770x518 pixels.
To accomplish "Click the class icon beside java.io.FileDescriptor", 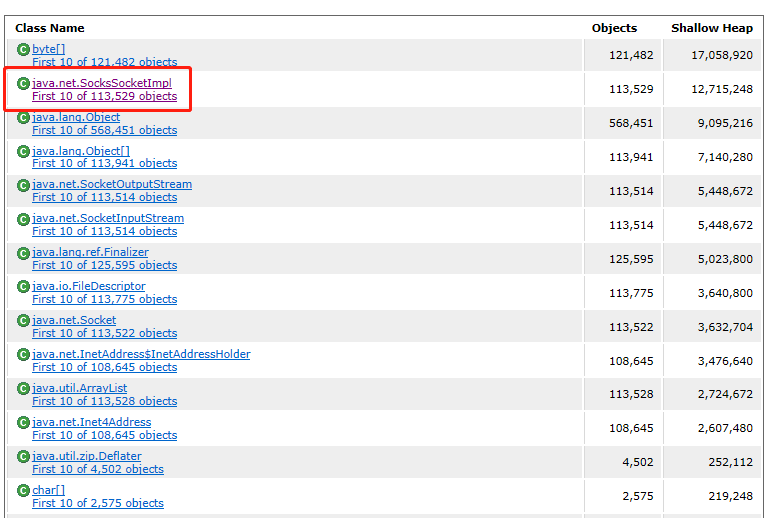I will 23,287.
